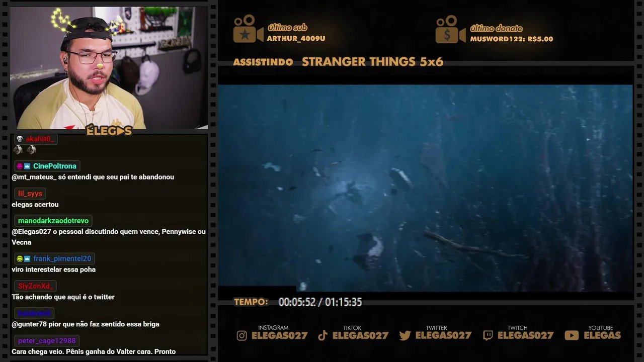Click the @gunter78 reply message
Viewport: 644px width, 362px height.
coord(86,324)
